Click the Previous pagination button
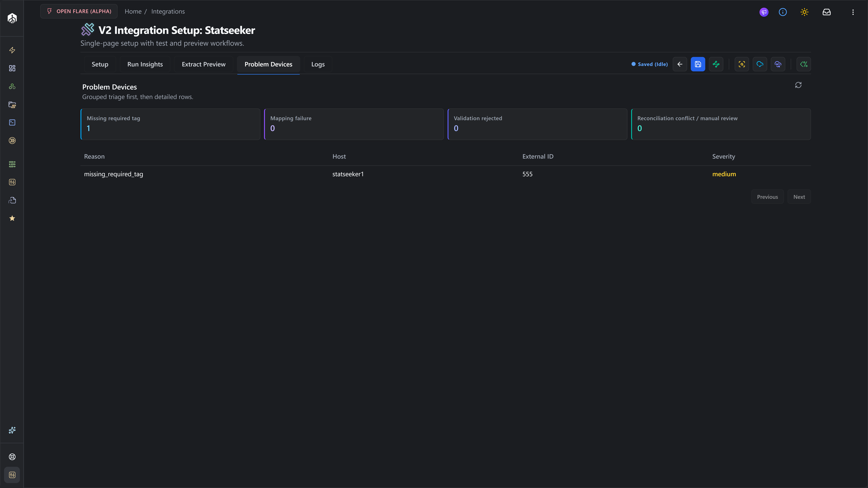 click(x=767, y=197)
